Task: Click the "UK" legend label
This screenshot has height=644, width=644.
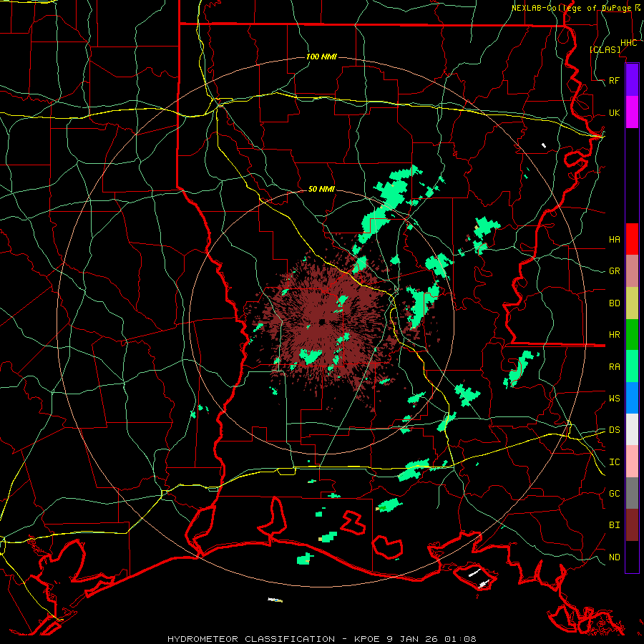Action: [x=615, y=112]
